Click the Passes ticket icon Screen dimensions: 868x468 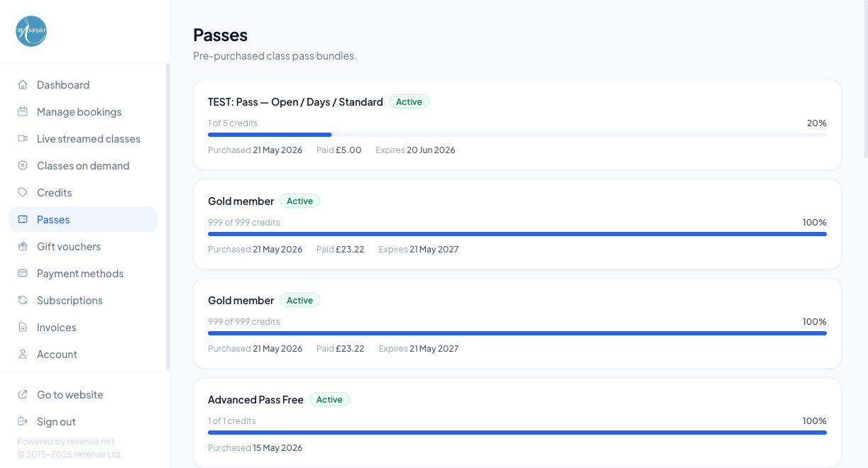pos(23,219)
